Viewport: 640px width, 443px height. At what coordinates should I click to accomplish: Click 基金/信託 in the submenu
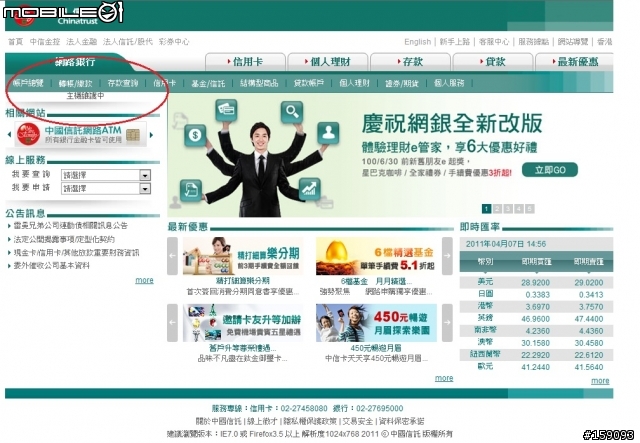(208, 83)
